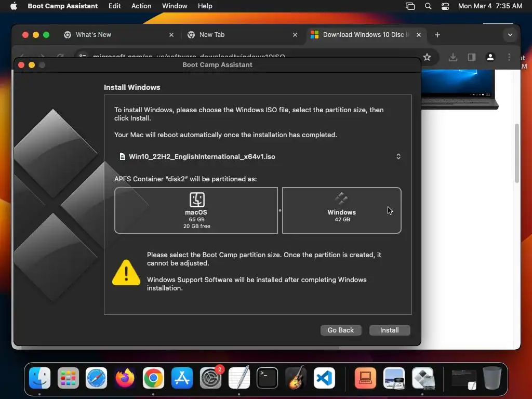Click the Spotlight search icon

[x=428, y=6]
